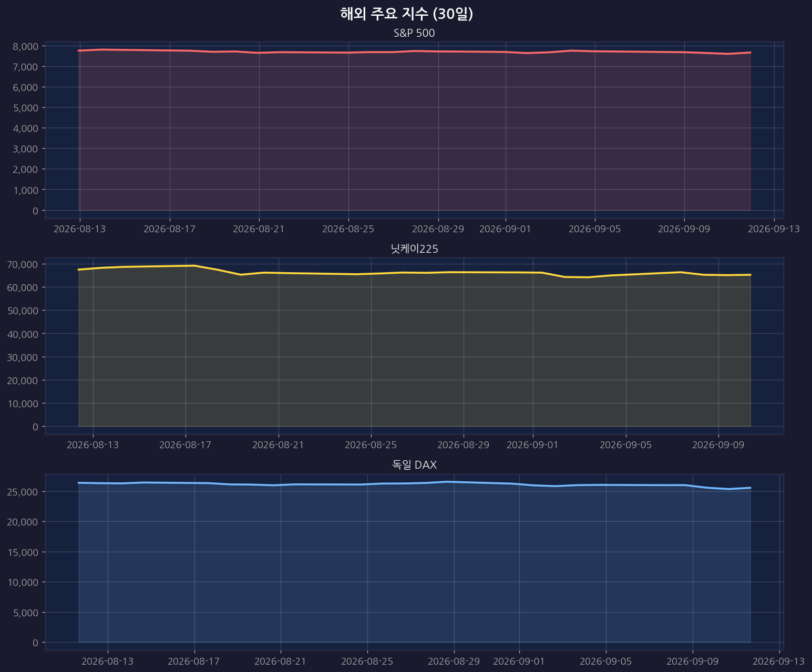Click the yellow 닛케이225 price line
The height and width of the screenshot is (672, 812).
pyautogui.click(x=415, y=272)
